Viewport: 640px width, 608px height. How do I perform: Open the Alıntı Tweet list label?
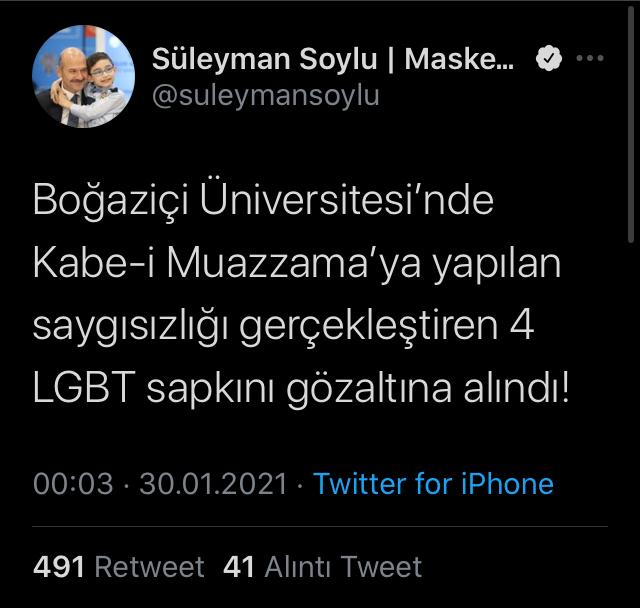click(343, 567)
